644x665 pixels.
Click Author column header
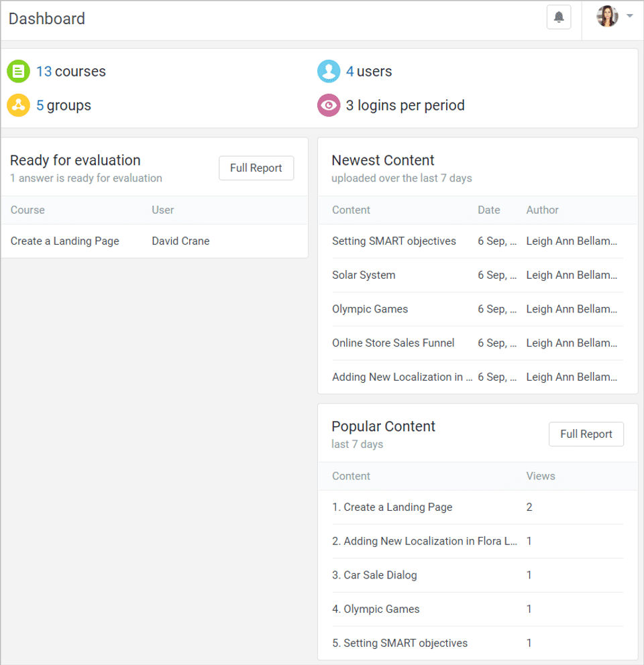[x=542, y=210]
